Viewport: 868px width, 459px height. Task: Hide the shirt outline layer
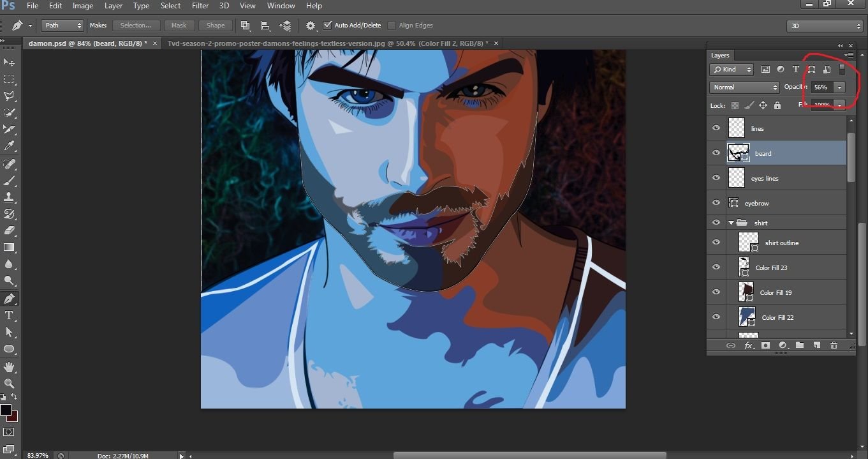716,243
